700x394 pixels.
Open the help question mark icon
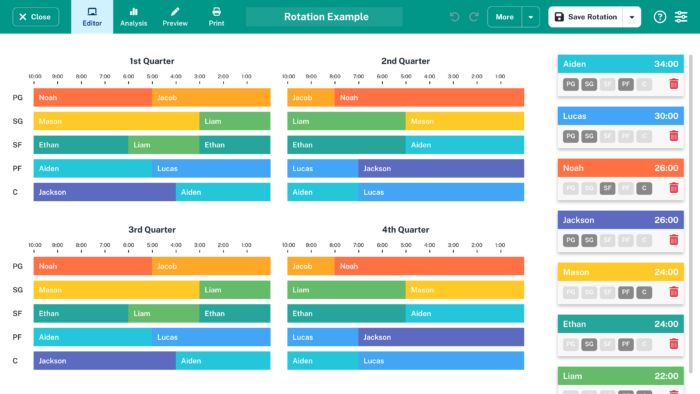click(x=660, y=17)
